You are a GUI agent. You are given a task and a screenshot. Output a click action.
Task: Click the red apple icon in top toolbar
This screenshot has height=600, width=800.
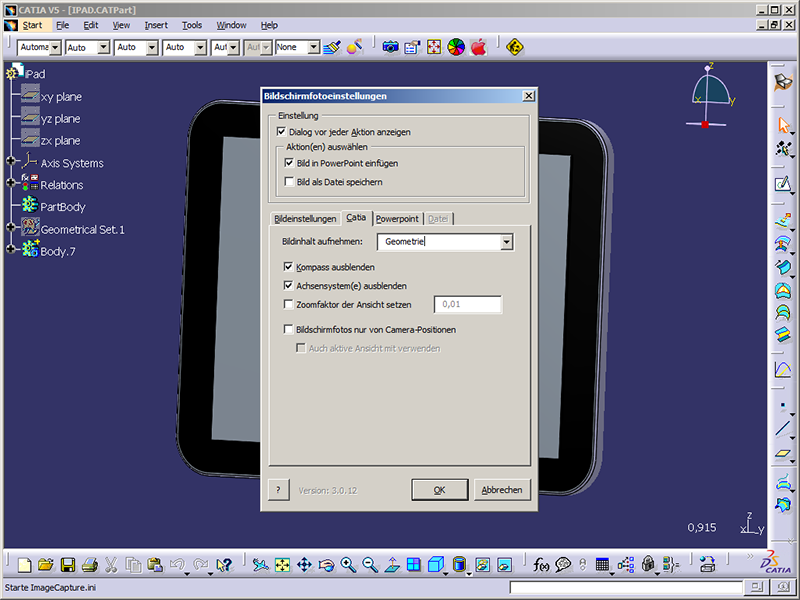[x=479, y=47]
